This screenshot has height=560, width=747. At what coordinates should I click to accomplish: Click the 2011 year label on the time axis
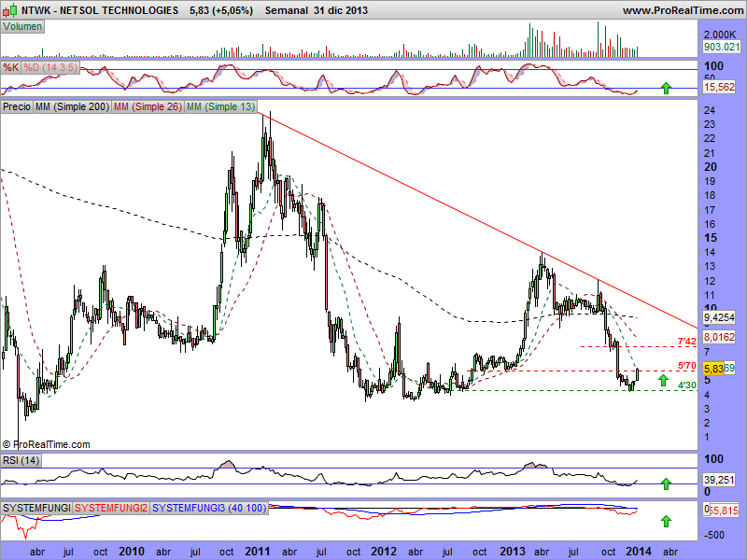pyautogui.click(x=258, y=552)
